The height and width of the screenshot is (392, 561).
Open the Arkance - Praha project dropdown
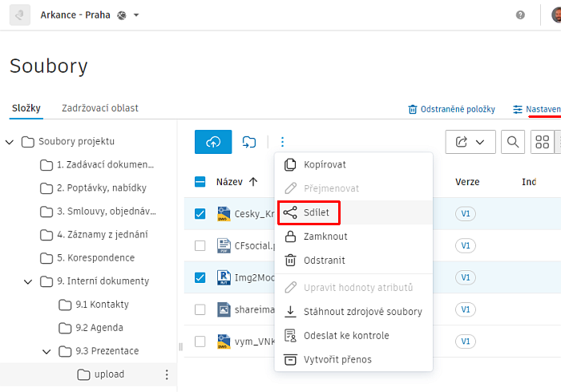[135, 15]
